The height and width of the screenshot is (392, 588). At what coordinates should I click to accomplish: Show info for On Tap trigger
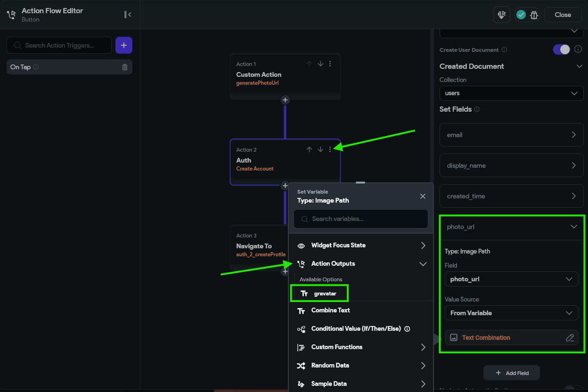pyautogui.click(x=36, y=67)
